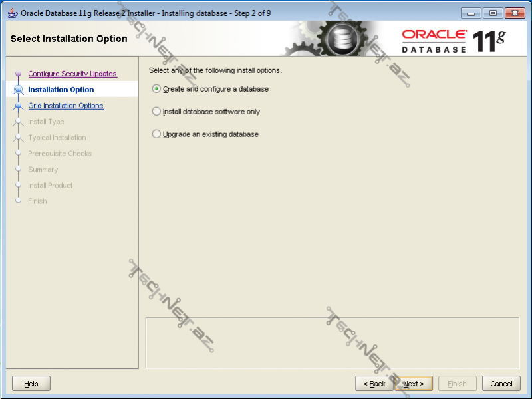Click the Oracle Database 11g logo

tap(454, 41)
